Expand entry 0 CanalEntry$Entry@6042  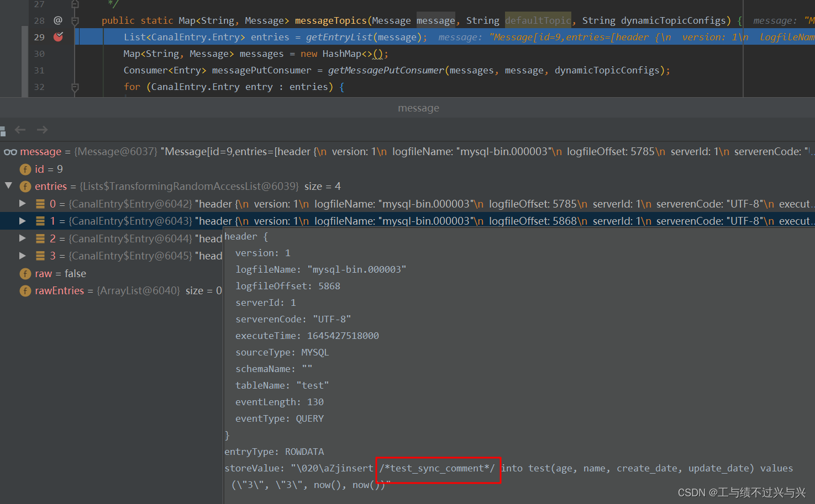click(x=23, y=204)
